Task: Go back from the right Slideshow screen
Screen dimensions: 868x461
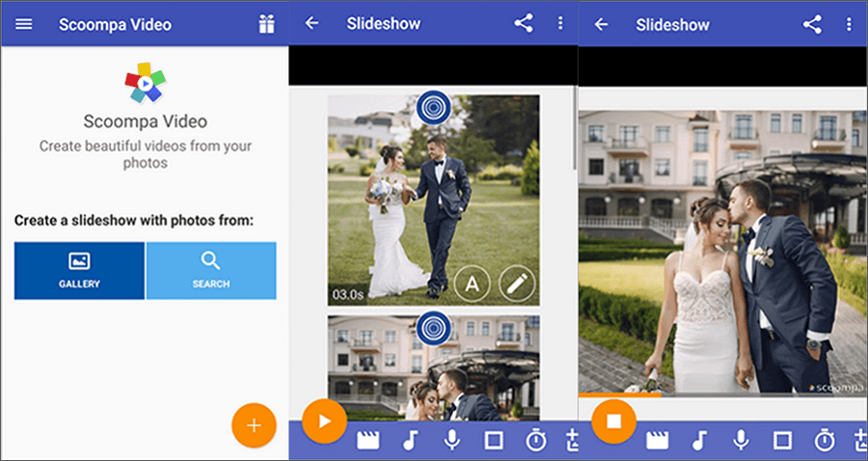Action: (x=601, y=24)
